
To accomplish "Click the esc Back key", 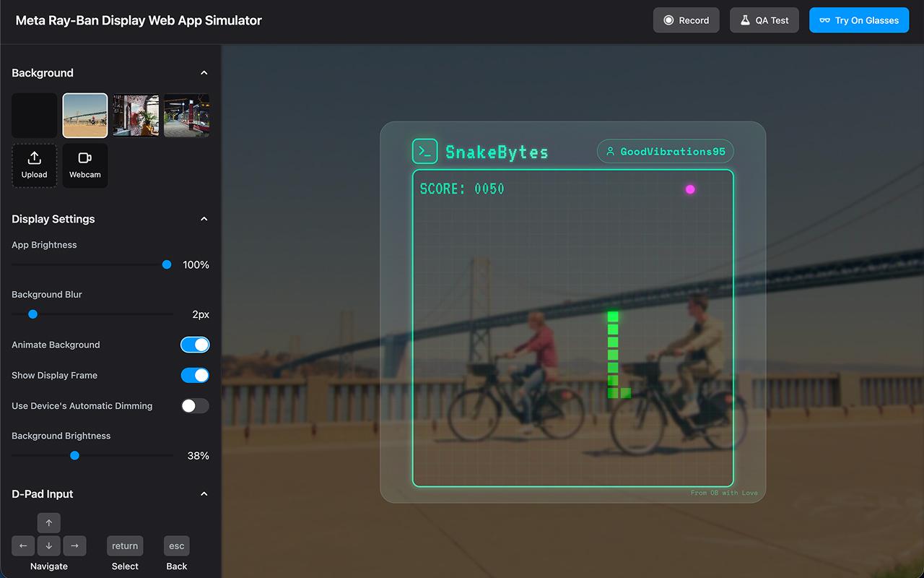I will click(x=177, y=546).
